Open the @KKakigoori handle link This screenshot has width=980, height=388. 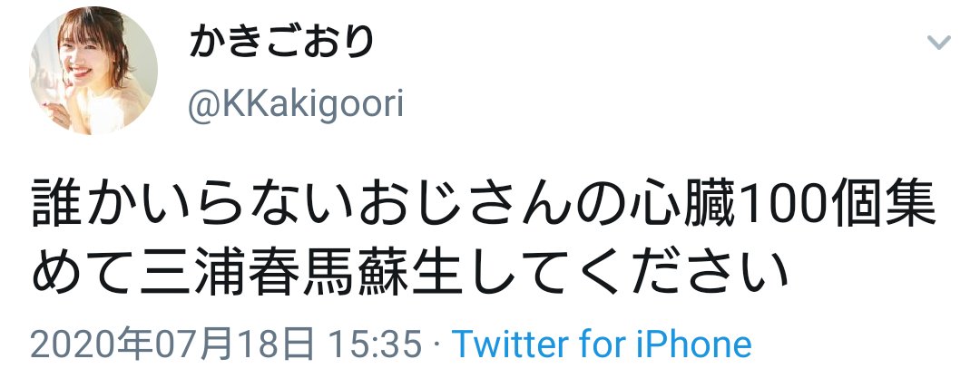pos(296,105)
